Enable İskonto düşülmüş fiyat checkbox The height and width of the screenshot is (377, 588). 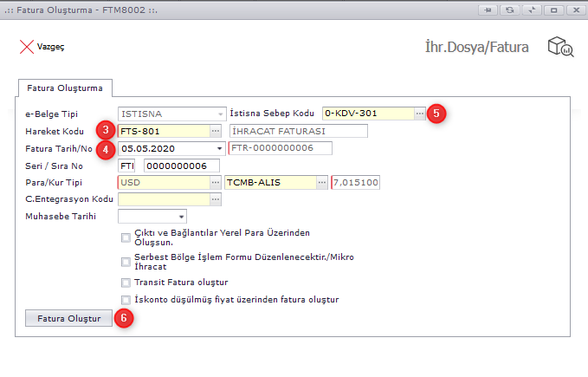(x=126, y=300)
